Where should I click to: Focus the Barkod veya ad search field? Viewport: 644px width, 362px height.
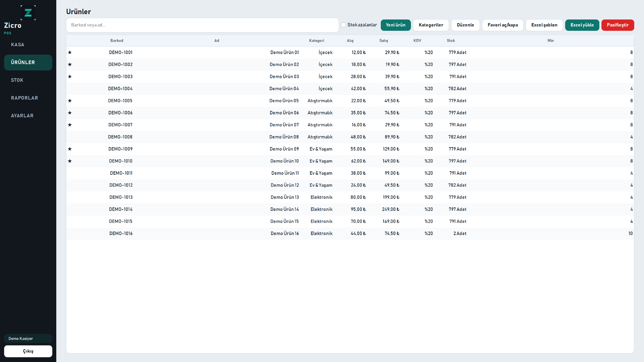202,25
